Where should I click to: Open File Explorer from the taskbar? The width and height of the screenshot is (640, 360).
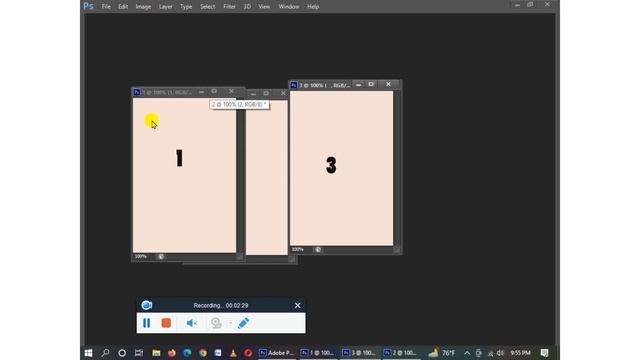point(156,353)
